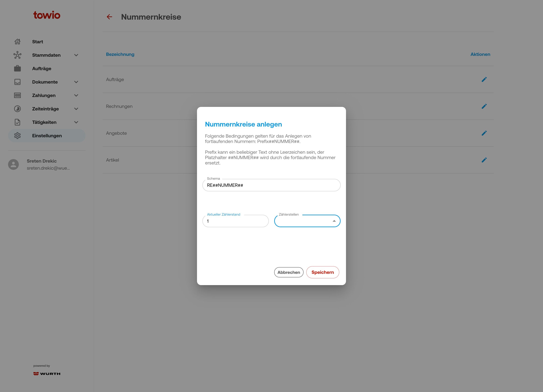Edit the Artikel number range
The image size is (543, 392).
pos(484,160)
